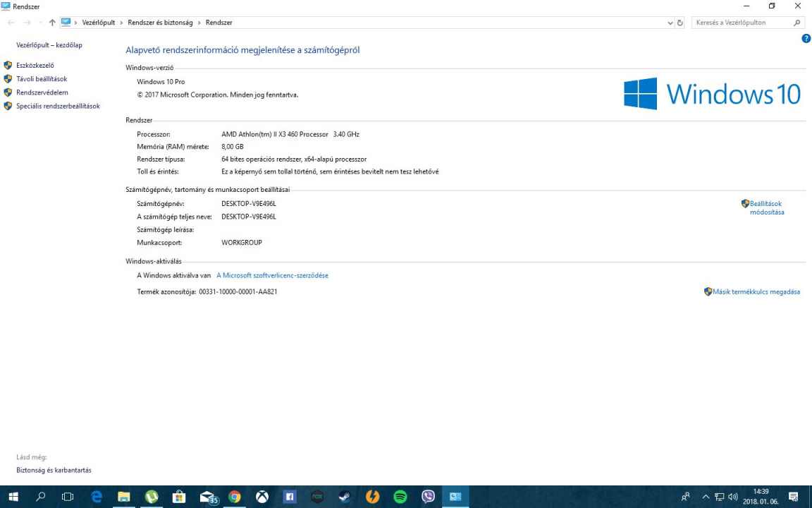
Task: Open taskbar search magnifier
Action: click(40, 497)
